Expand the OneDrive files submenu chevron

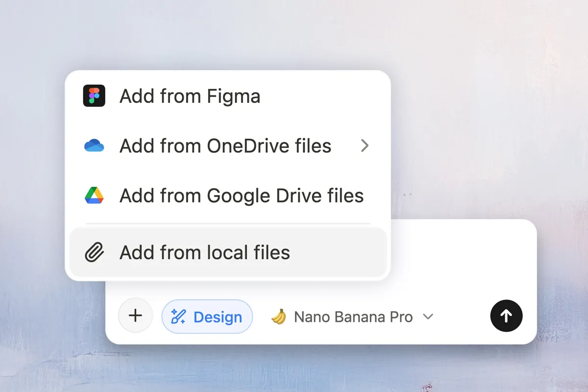coord(364,146)
